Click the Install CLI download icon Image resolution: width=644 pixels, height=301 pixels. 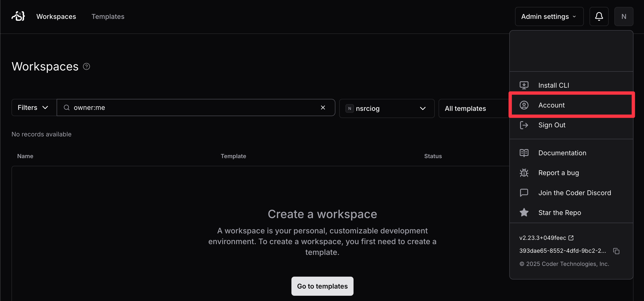pyautogui.click(x=524, y=85)
